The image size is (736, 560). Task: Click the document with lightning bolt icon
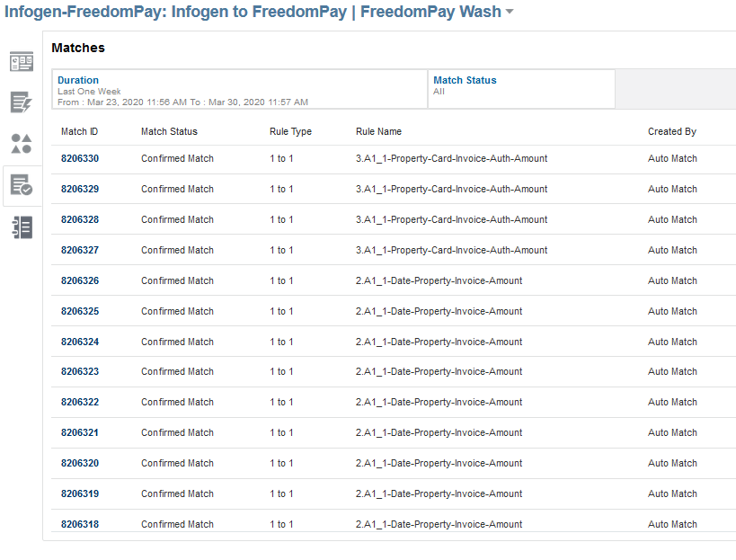tap(22, 102)
